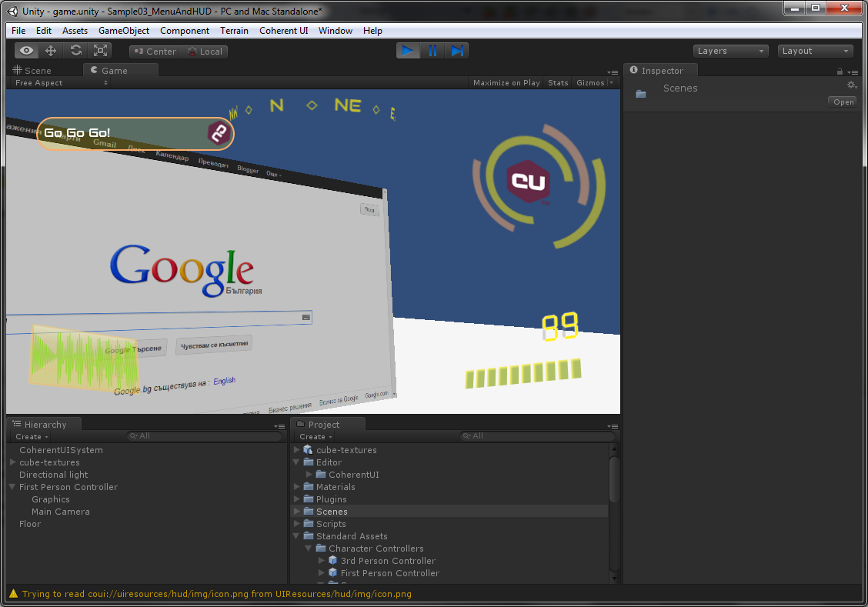Viewport: 868px width, 607px height.
Task: Select First Person Controller prefab in Project
Action: 389,573
